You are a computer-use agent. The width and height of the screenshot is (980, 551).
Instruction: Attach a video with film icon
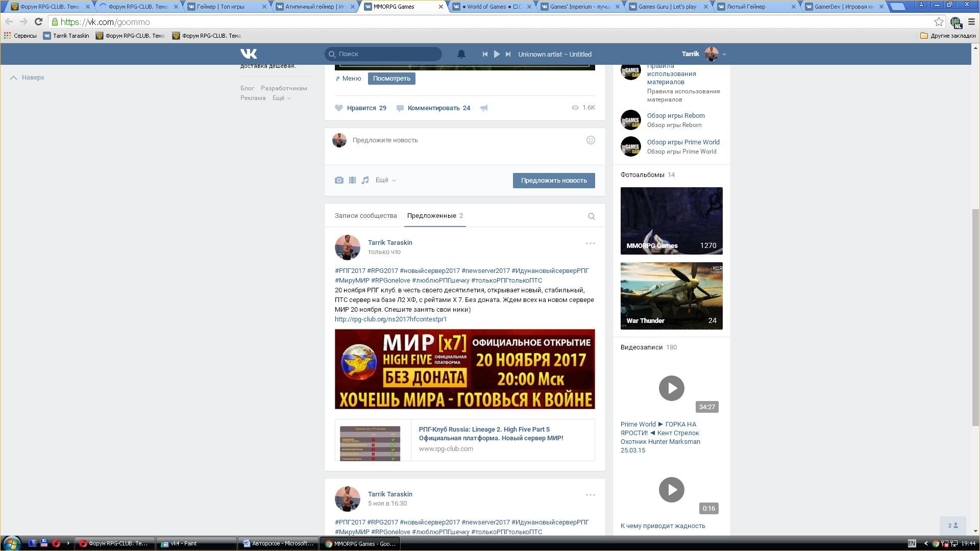pyautogui.click(x=352, y=180)
